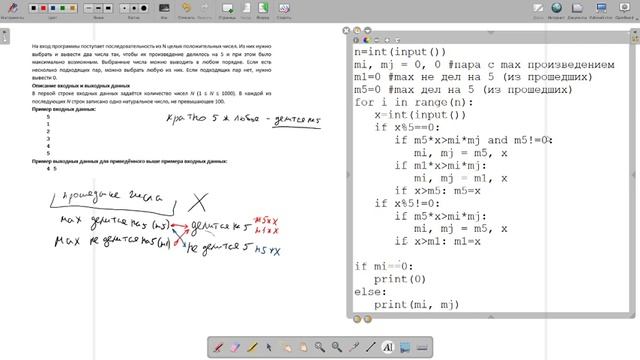The height and width of the screenshot is (360, 640).
Task: Click the Erase/clear page button
Action: click(284, 8)
